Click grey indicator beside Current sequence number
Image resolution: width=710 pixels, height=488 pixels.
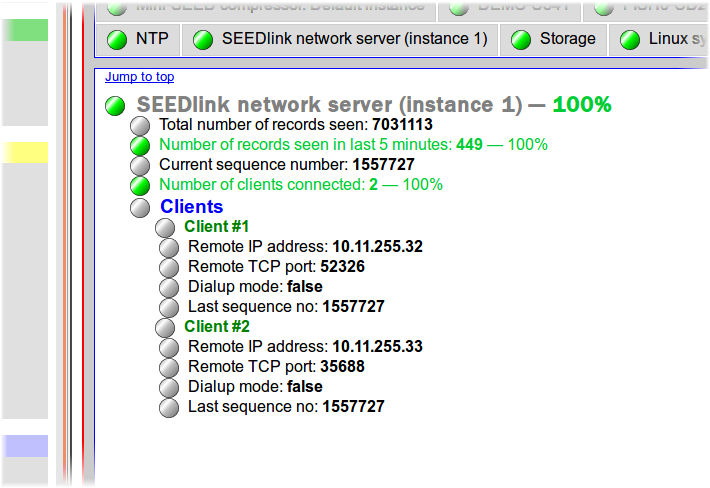[x=140, y=166]
